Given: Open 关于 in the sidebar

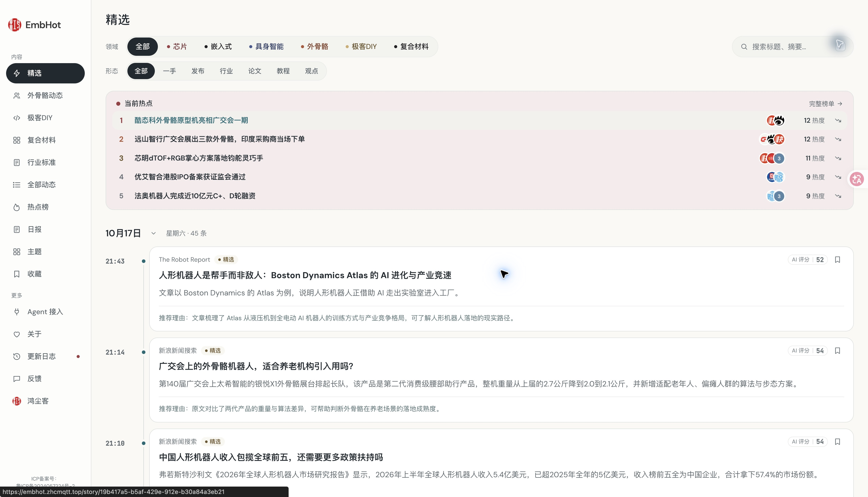Looking at the screenshot, I should pyautogui.click(x=45, y=334).
